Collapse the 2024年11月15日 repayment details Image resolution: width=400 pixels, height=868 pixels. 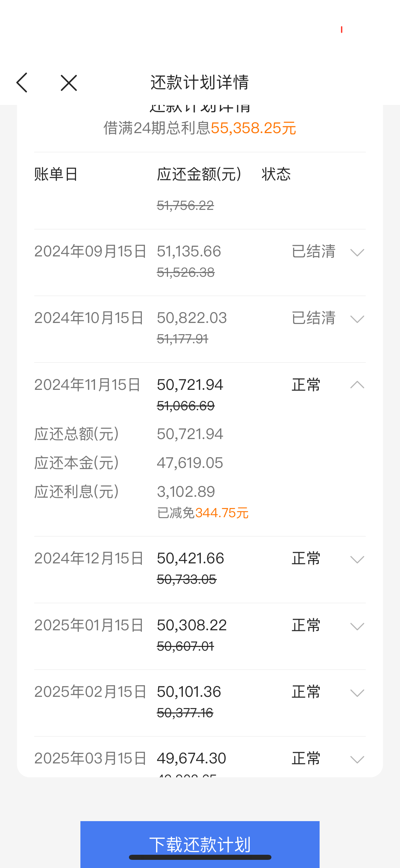pos(357,385)
